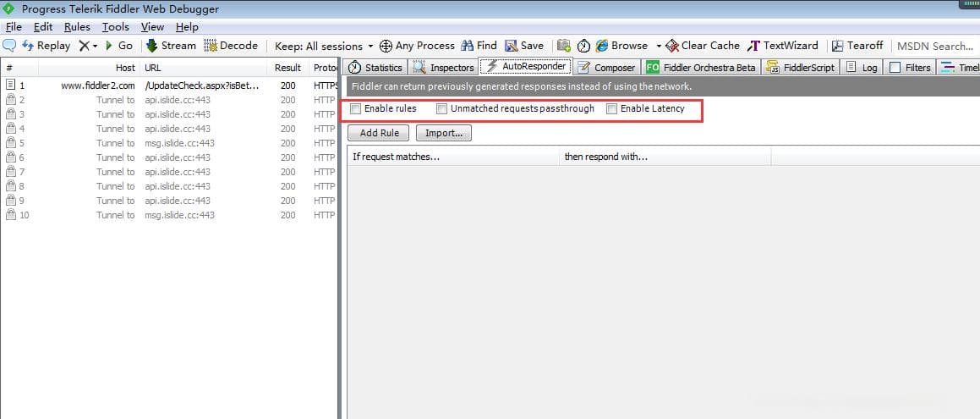Toggle Stream mode in toolbar
The image size is (980, 419).
171,45
